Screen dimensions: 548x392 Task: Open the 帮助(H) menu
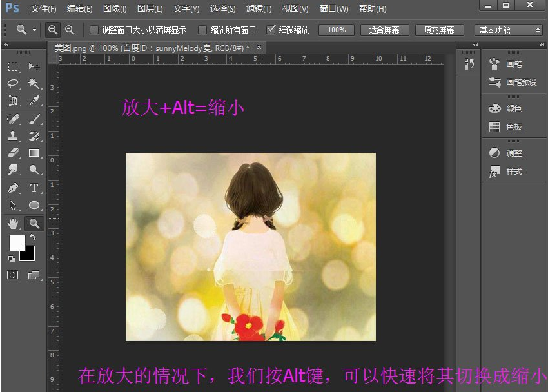coord(373,9)
